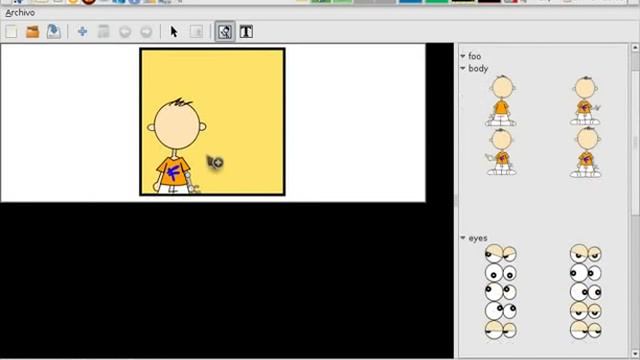The image size is (640, 360).
Task: Pick the eyes in fourth row, left column
Action: pos(500,311)
